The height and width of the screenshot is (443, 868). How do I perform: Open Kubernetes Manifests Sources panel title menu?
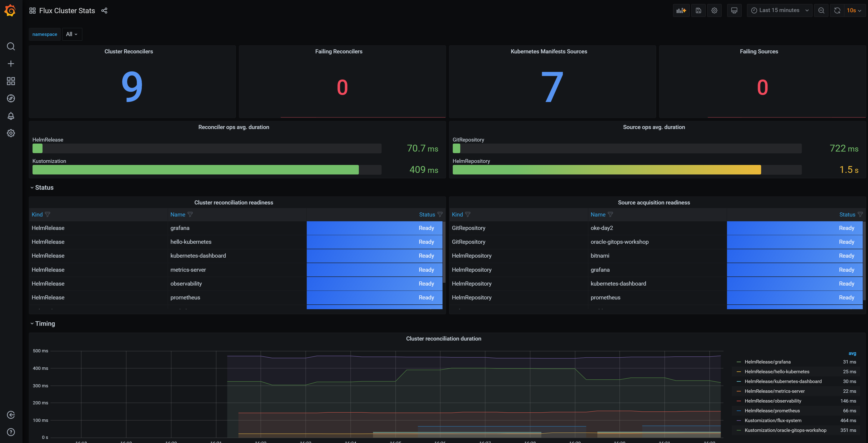point(548,52)
